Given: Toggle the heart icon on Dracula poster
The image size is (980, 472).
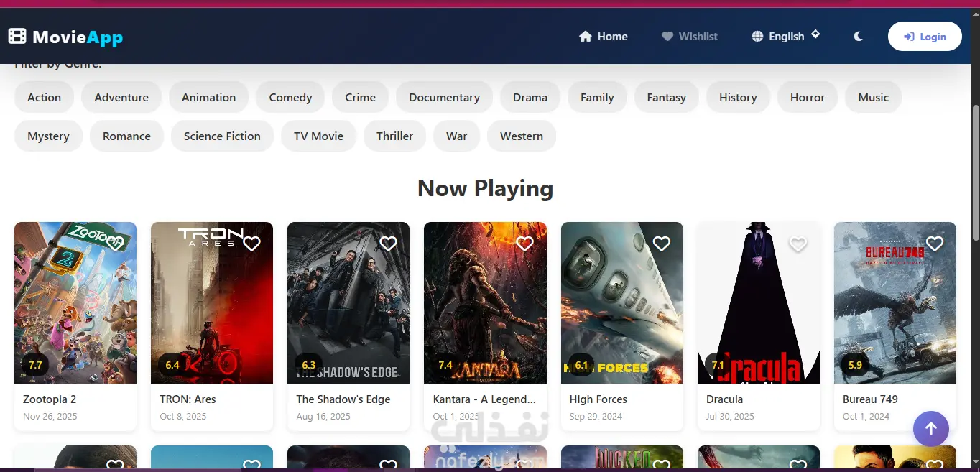Looking at the screenshot, I should (798, 244).
